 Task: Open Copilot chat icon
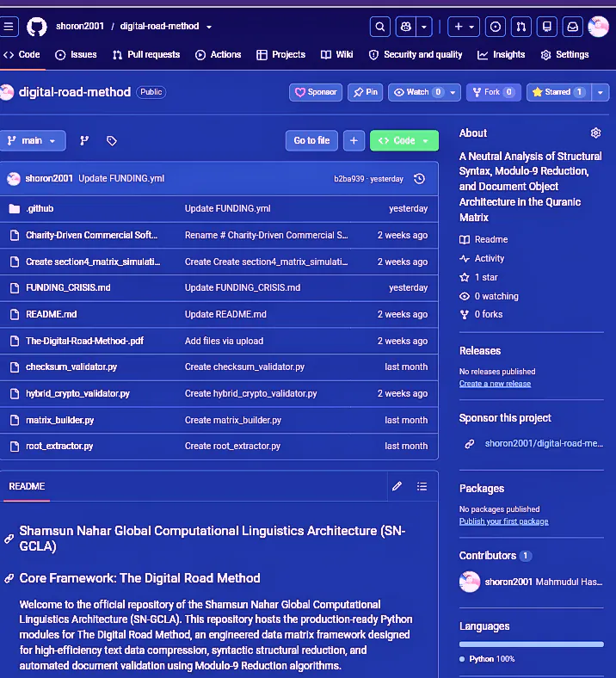coord(406,27)
